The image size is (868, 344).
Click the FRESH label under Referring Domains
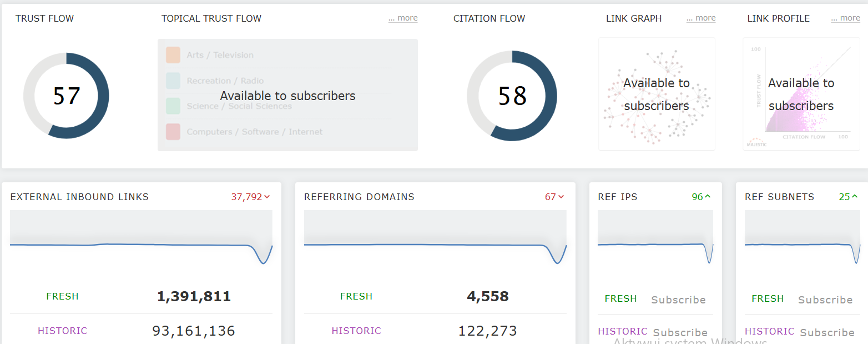(x=356, y=296)
